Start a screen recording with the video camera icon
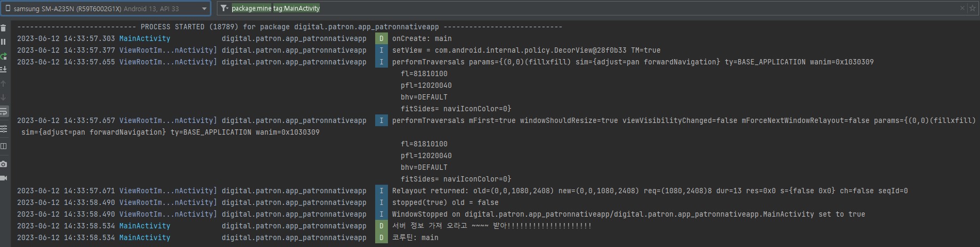This screenshot has height=247, width=980. coord(4,178)
